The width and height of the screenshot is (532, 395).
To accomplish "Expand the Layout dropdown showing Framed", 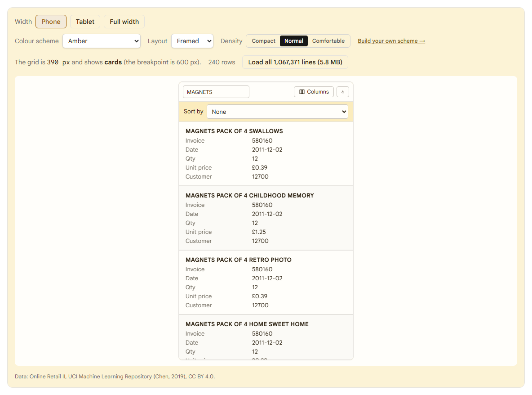I will [192, 41].
